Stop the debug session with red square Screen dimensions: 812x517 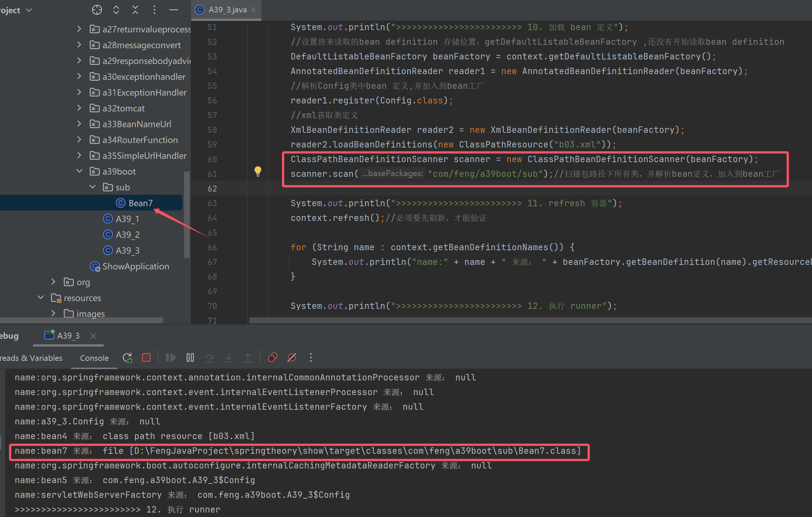pos(146,357)
